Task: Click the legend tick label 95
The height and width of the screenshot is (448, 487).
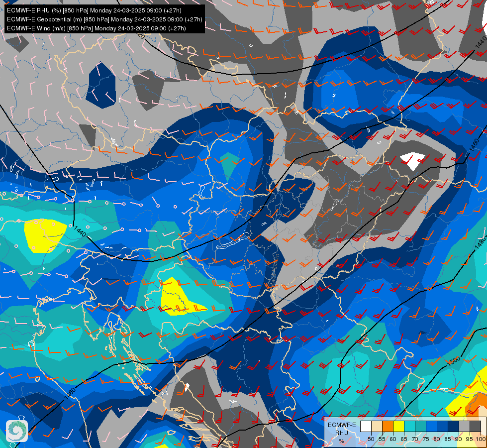Action: point(469,439)
